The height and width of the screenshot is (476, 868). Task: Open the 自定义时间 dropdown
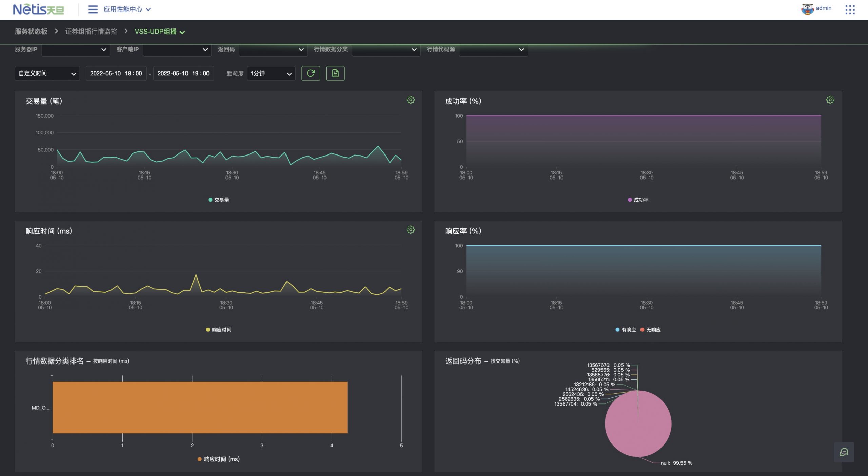(x=47, y=74)
